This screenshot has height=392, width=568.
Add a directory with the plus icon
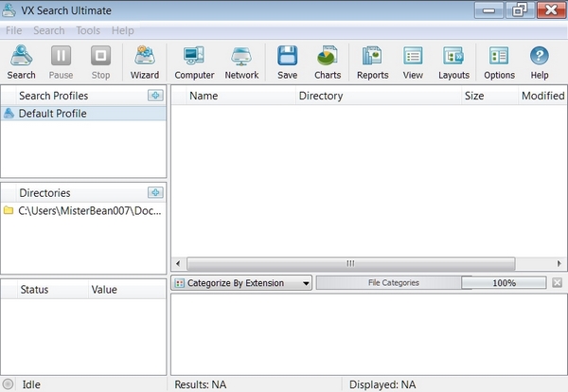coord(155,192)
